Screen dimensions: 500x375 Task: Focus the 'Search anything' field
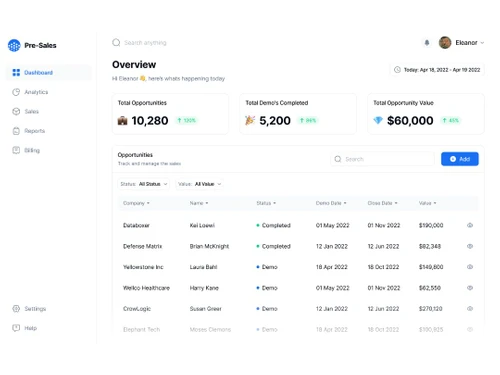(145, 43)
